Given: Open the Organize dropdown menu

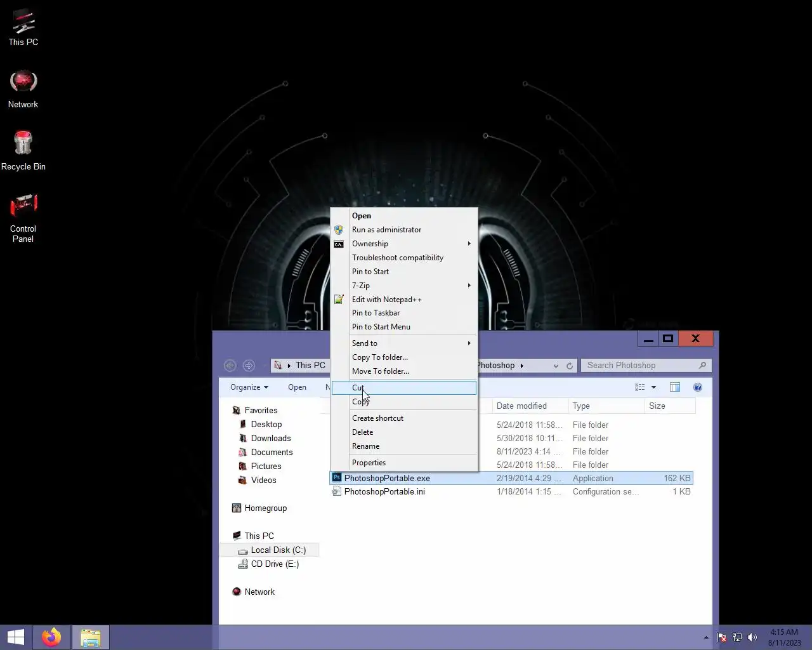Looking at the screenshot, I should click(249, 387).
